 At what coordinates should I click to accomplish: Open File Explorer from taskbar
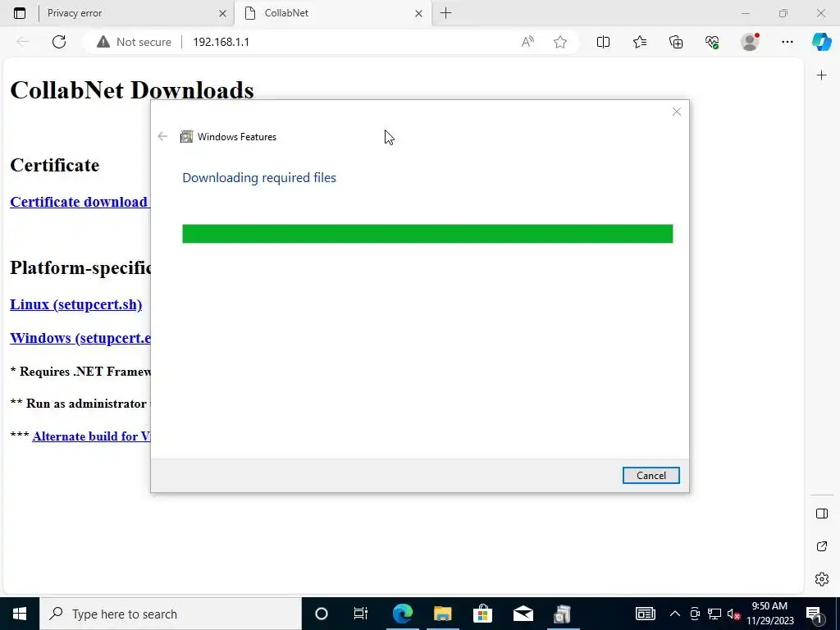pyautogui.click(x=442, y=614)
